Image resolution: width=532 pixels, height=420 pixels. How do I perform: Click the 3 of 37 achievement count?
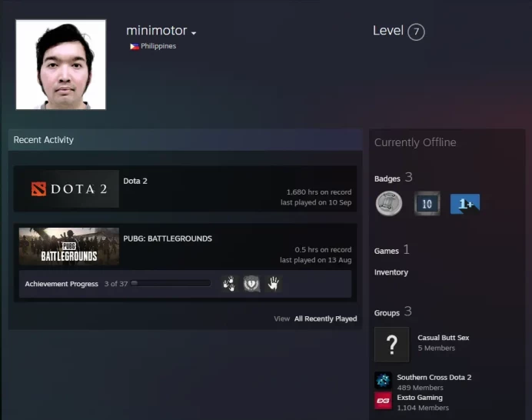pos(115,284)
